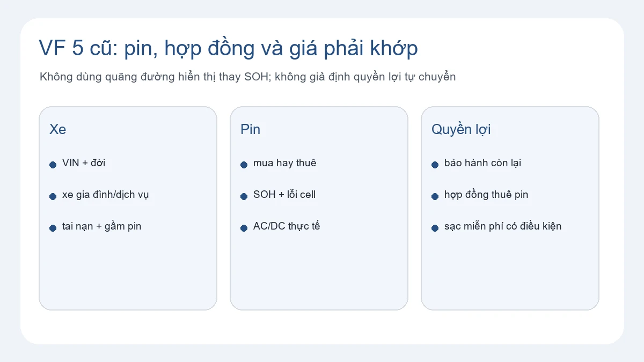The height and width of the screenshot is (362, 644).
Task: Click the bullet next to bảo hành còn lại
Action: (x=435, y=165)
